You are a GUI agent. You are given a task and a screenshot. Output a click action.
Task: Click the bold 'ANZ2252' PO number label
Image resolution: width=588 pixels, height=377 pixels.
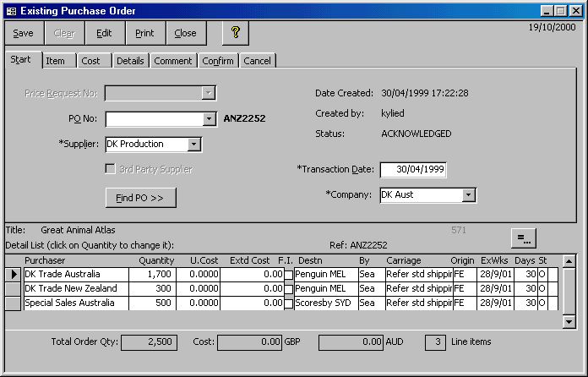[x=244, y=118]
